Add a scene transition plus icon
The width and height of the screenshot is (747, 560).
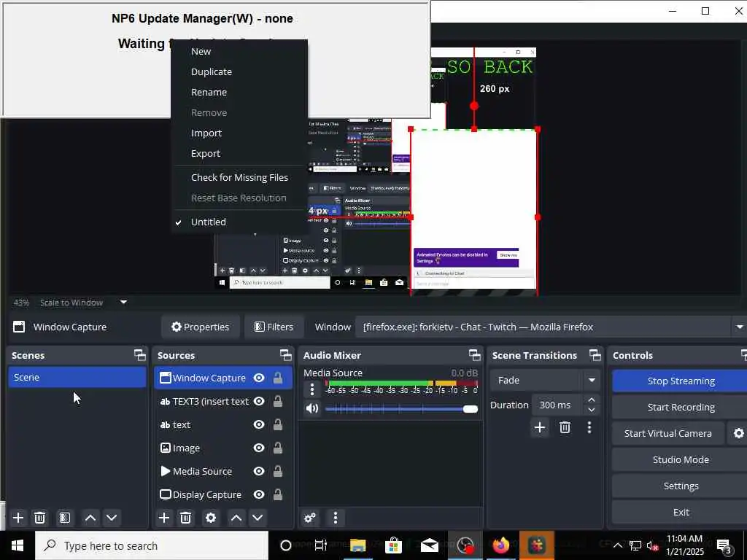pyautogui.click(x=540, y=427)
